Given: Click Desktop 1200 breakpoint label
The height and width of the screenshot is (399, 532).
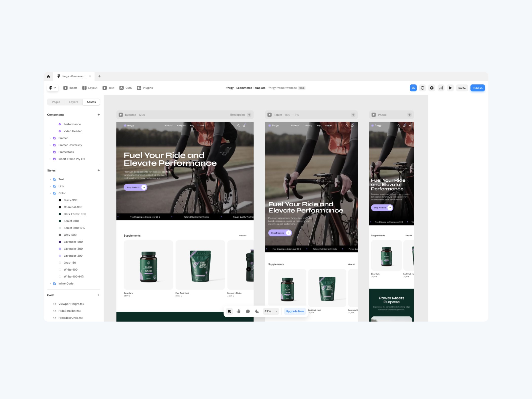Looking at the screenshot, I should (135, 115).
